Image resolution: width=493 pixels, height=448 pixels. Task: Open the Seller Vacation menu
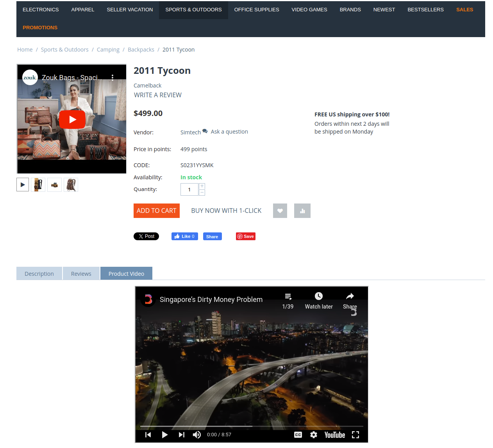pos(130,10)
